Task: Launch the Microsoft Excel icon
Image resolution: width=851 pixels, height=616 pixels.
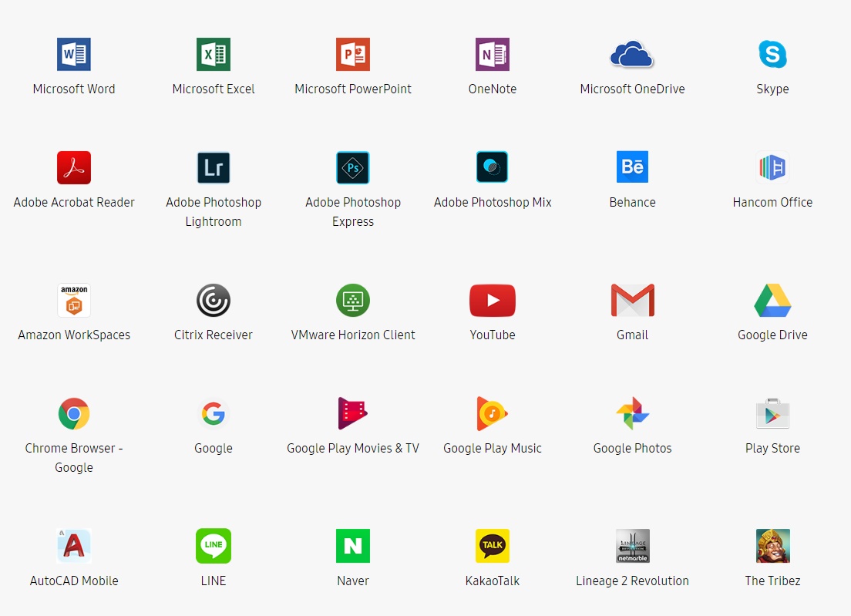Action: pyautogui.click(x=214, y=54)
